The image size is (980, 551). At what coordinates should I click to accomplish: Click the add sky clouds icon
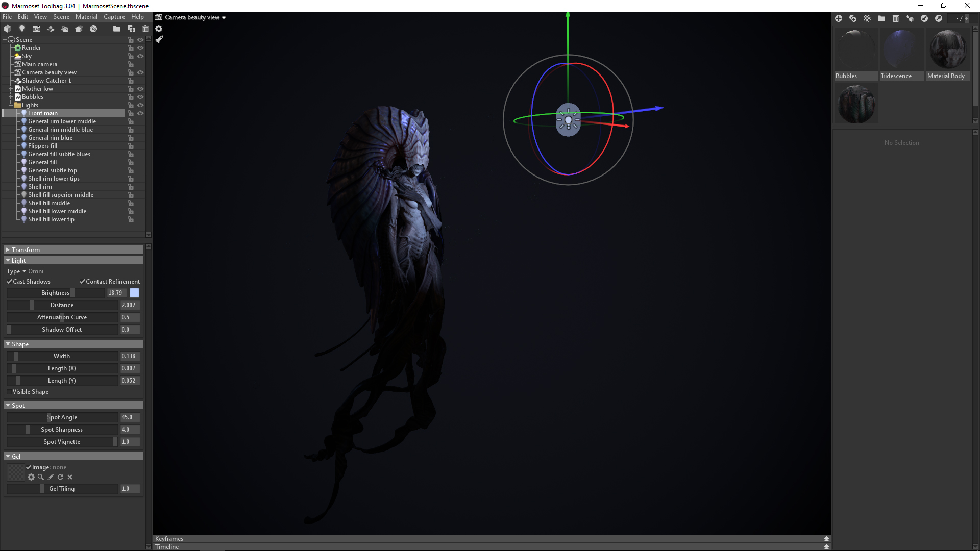click(65, 29)
